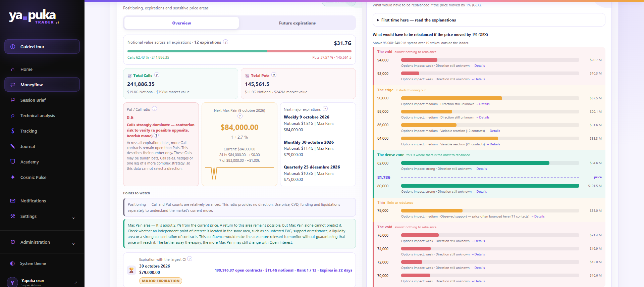Open Moneyflow in the sidebar

42,85
